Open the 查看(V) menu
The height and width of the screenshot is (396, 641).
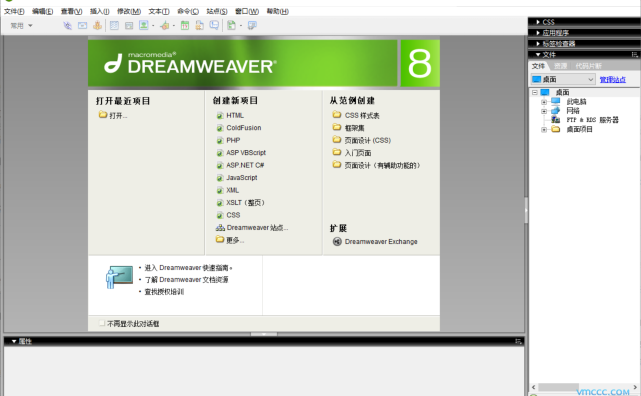(x=72, y=11)
